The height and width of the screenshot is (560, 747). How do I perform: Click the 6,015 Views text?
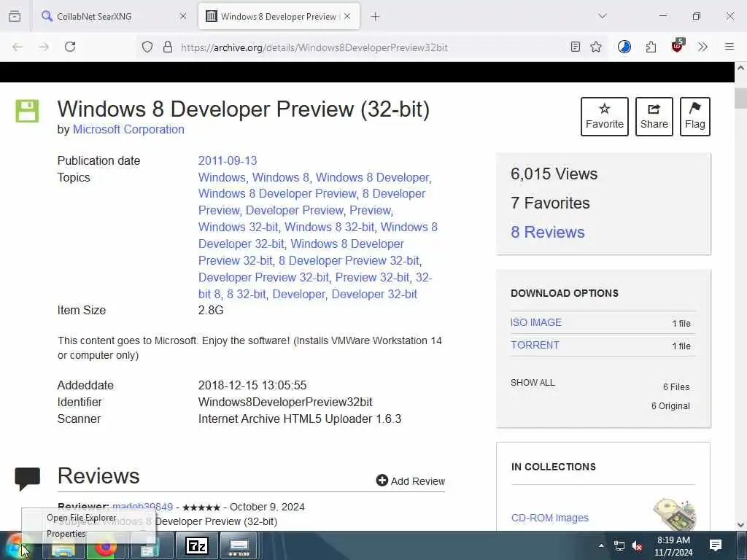pos(554,174)
